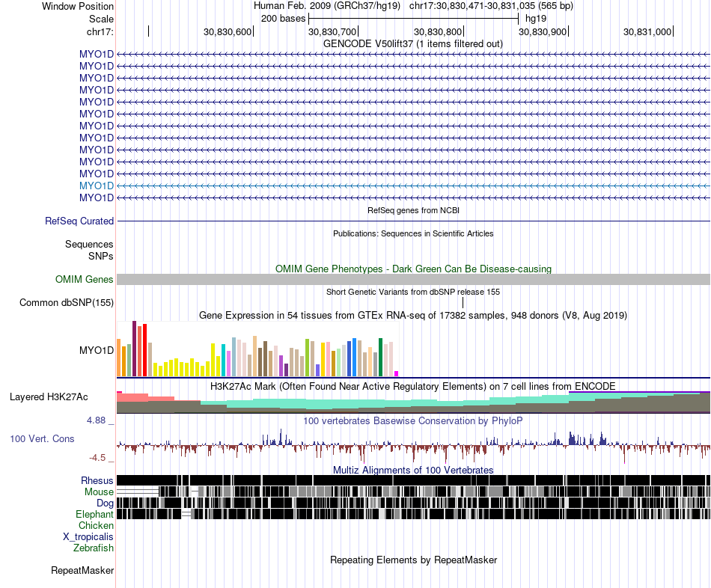
Task: Click the 30,830,700 coordinate on the ruler
Action: tap(332, 31)
